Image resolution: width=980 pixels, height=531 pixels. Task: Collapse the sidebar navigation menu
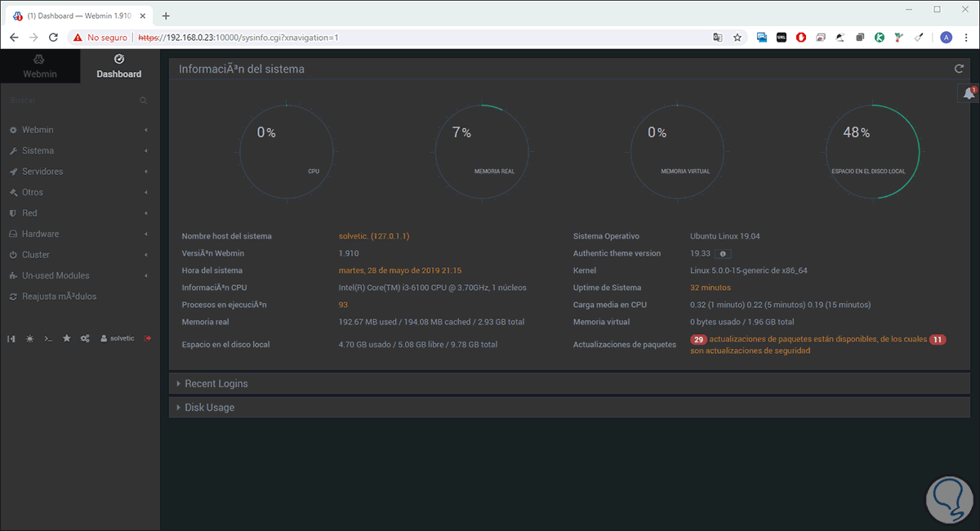[x=12, y=338]
